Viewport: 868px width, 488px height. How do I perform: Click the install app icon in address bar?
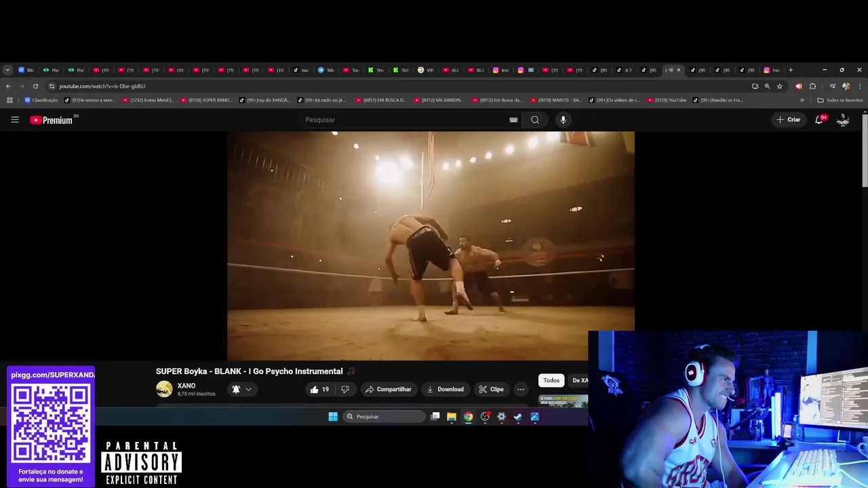pos(755,86)
